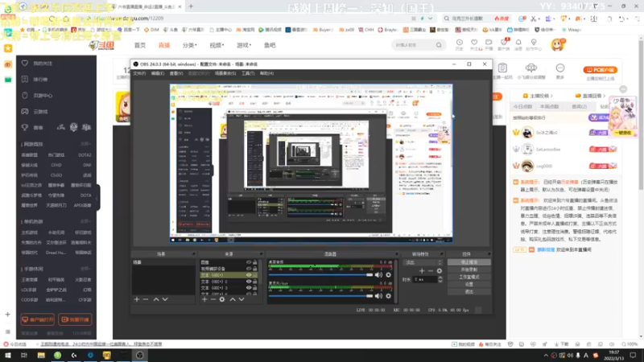Open OBS 设置 button in controls
The height and width of the screenshot is (362, 644).
[469, 285]
